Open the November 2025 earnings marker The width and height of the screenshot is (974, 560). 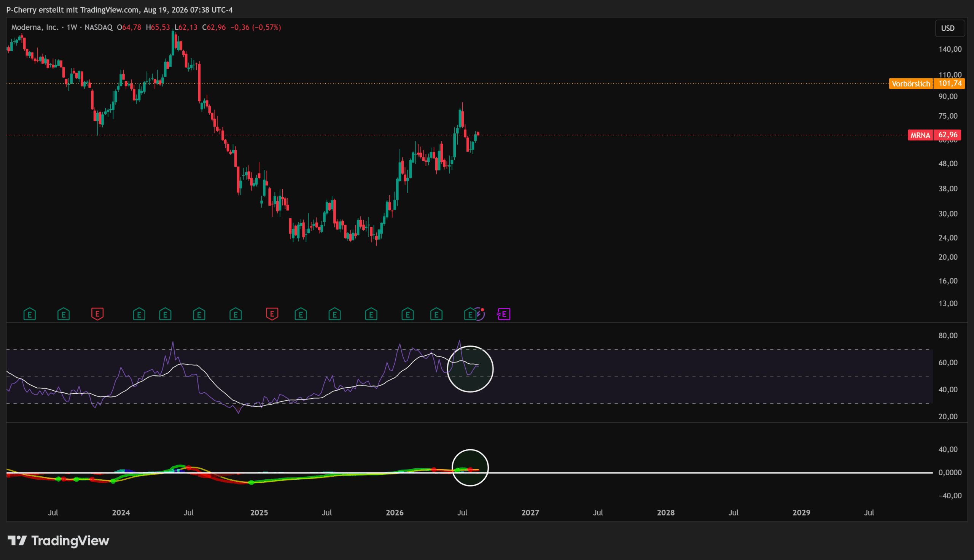[x=371, y=314]
